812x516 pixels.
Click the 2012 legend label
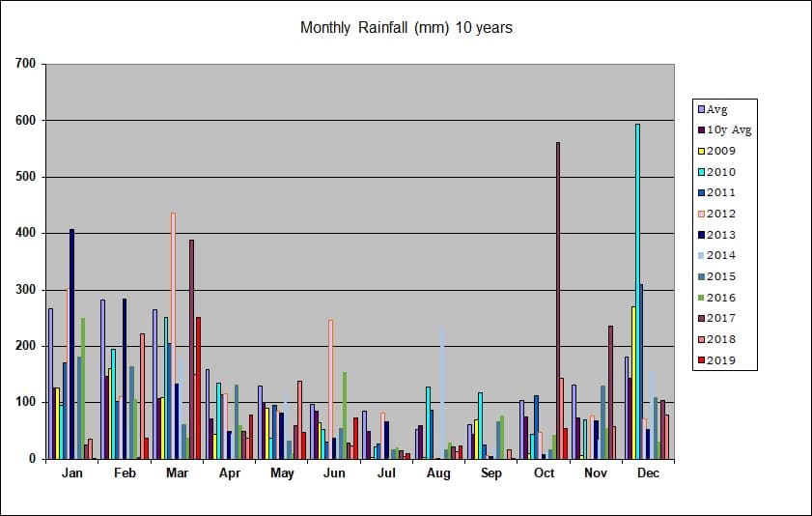coord(721,214)
